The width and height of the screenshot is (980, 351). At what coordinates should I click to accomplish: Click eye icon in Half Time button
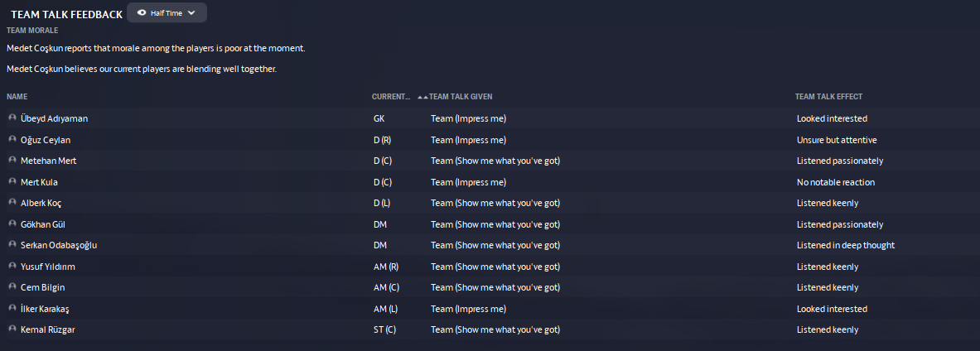[x=142, y=13]
